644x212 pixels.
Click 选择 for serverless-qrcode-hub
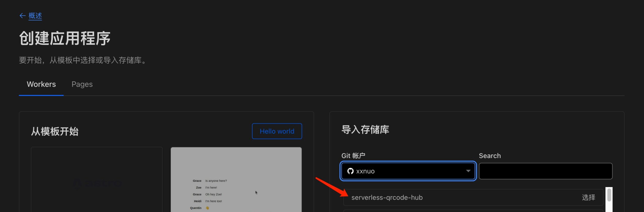tap(589, 197)
